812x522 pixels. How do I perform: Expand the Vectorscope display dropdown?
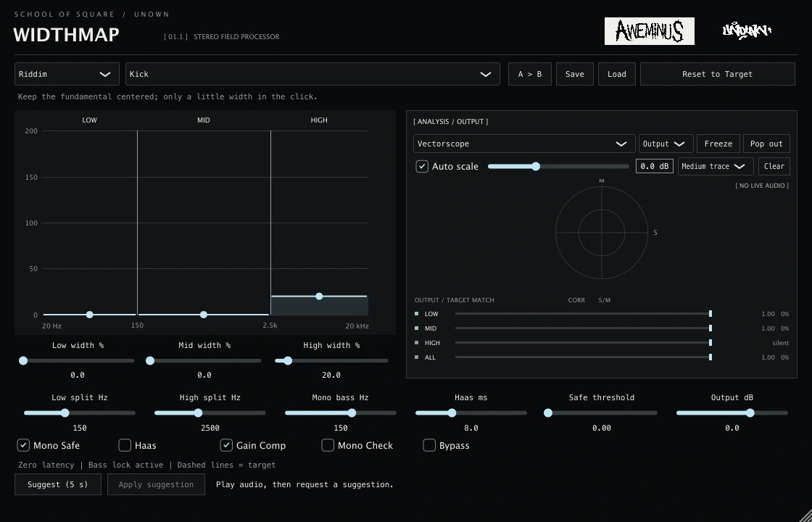[524, 144]
